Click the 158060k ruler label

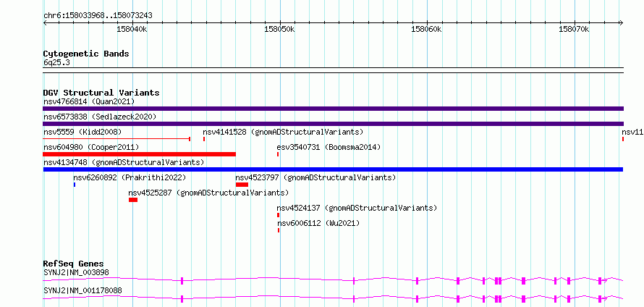click(x=426, y=29)
